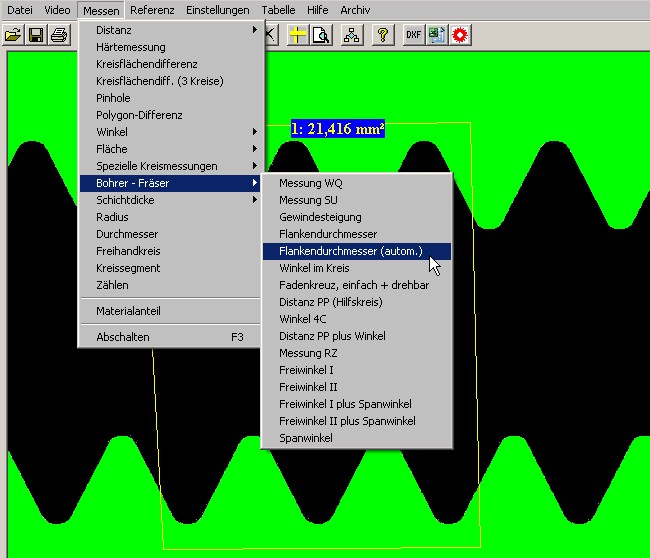Open the Archiv menu

coord(355,10)
